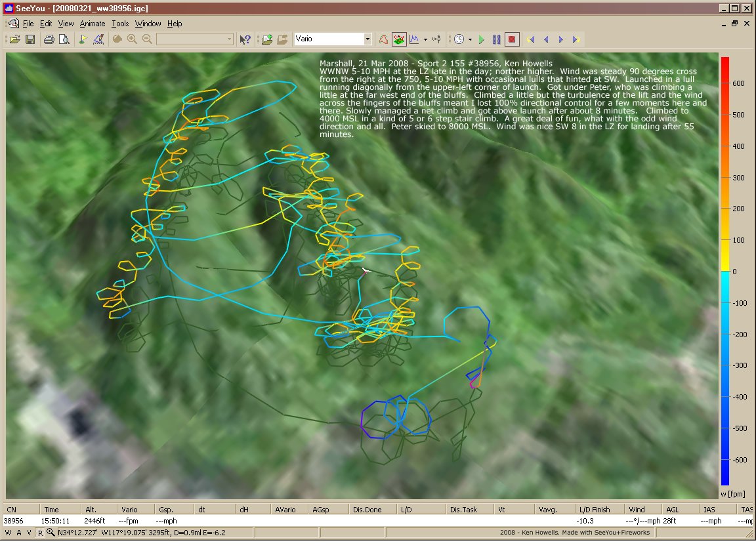Switch to the route map view icon
Image resolution: width=756 pixels, height=551 pixels.
coord(383,39)
